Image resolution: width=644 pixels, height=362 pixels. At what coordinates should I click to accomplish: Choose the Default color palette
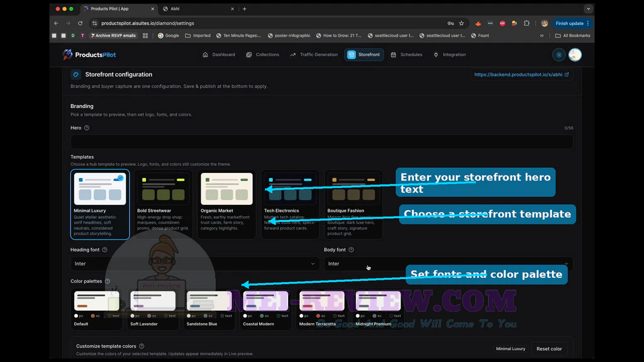click(96, 309)
